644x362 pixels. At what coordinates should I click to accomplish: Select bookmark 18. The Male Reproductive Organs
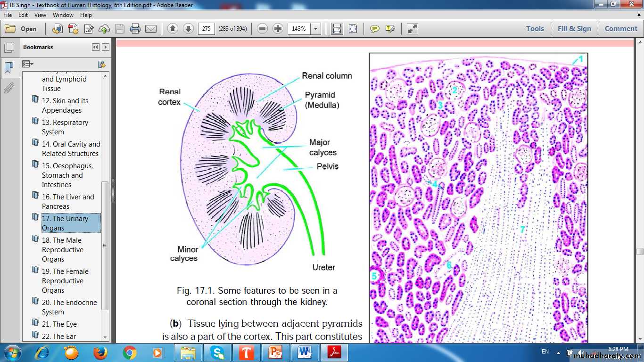click(63, 249)
